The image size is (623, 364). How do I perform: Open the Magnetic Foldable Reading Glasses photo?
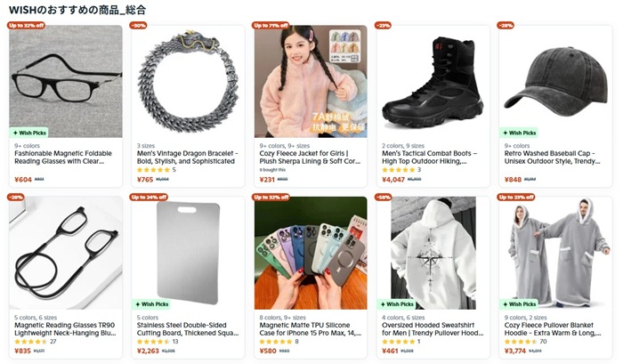click(66, 82)
